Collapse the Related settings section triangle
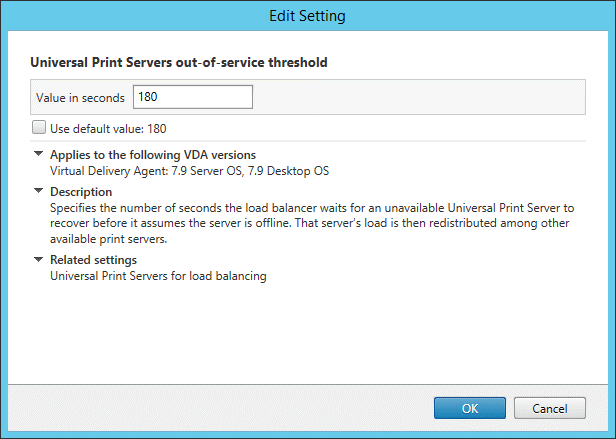Image resolution: width=616 pixels, height=439 pixels. [38, 259]
